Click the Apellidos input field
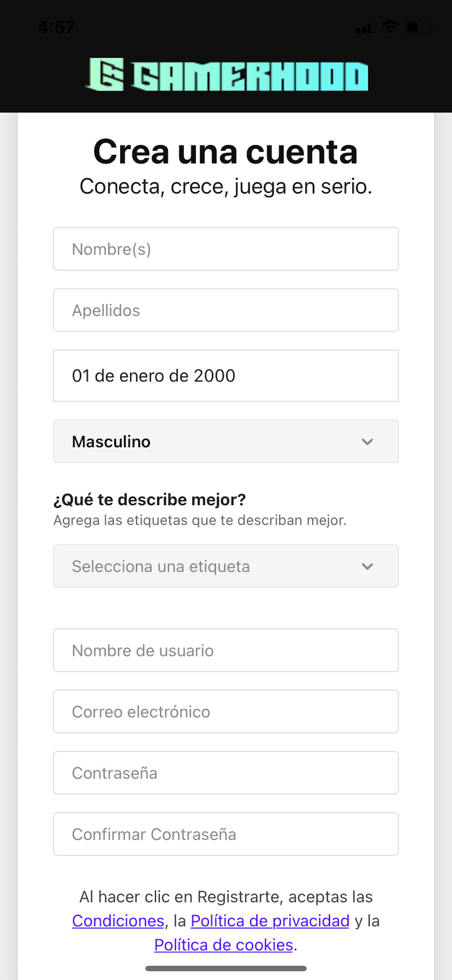 (x=226, y=310)
